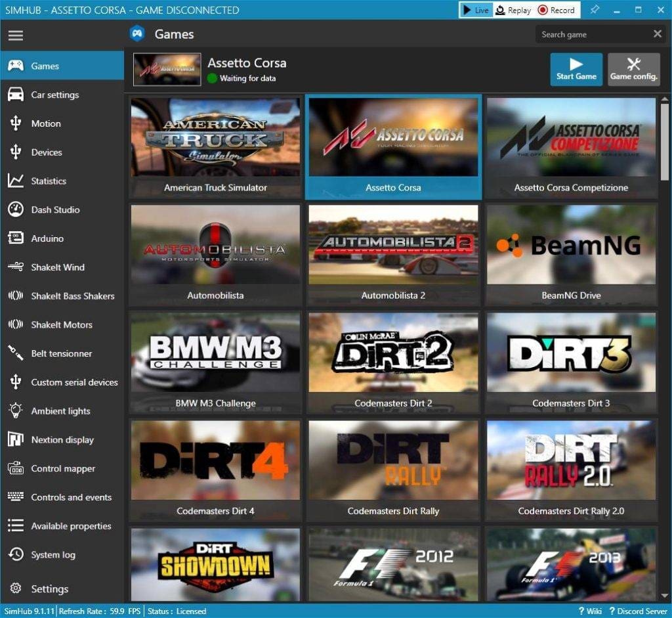Viewport: 672px width, 618px height.
Task: Select the Arduino section
Action: pos(48,238)
